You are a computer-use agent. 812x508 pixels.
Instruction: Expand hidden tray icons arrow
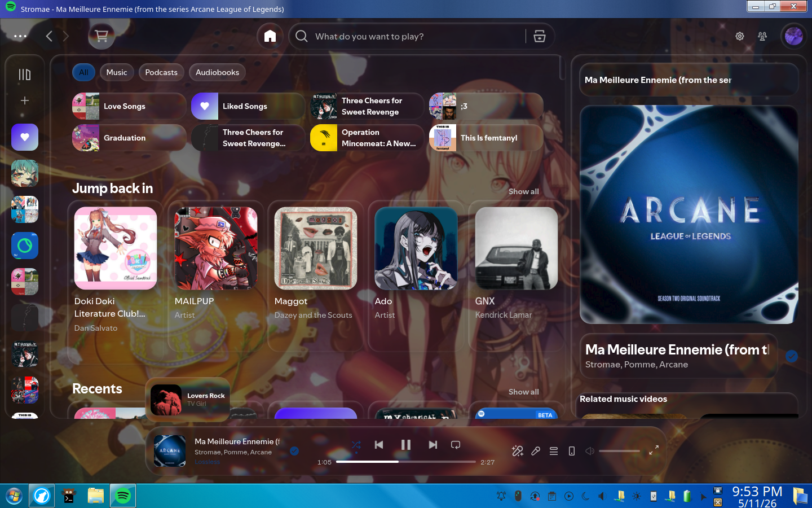click(703, 497)
